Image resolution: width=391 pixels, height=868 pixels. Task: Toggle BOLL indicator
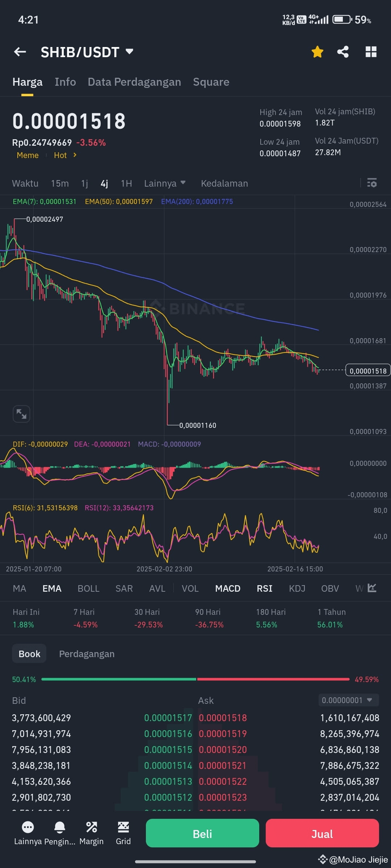pyautogui.click(x=88, y=588)
